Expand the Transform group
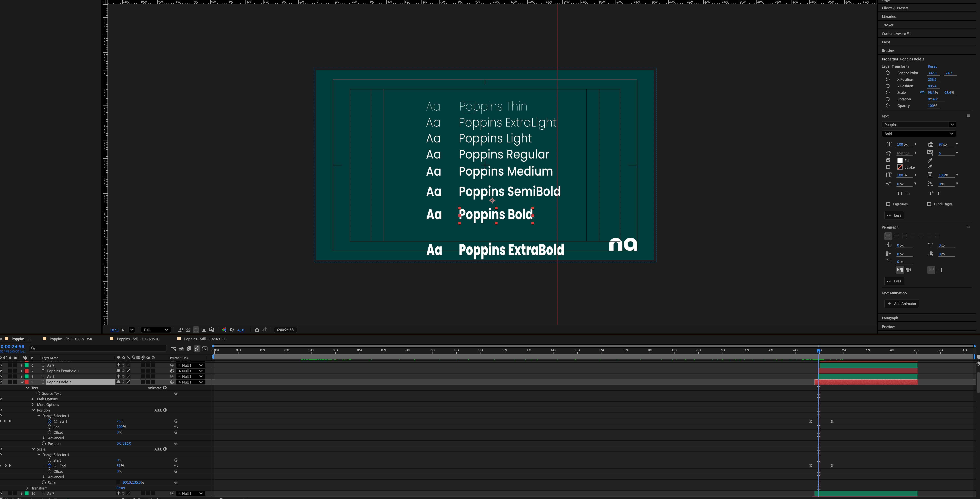Screen dimensions: 980x499 (x=27, y=488)
